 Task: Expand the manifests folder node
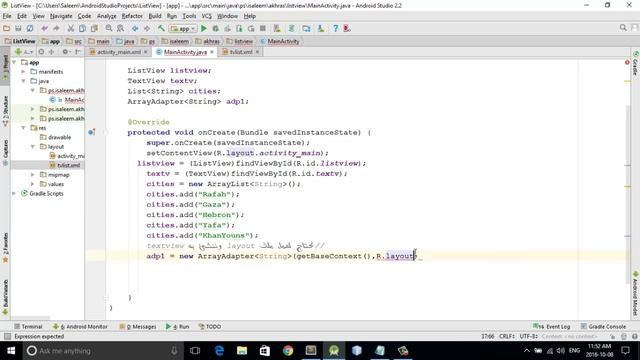(x=23, y=72)
